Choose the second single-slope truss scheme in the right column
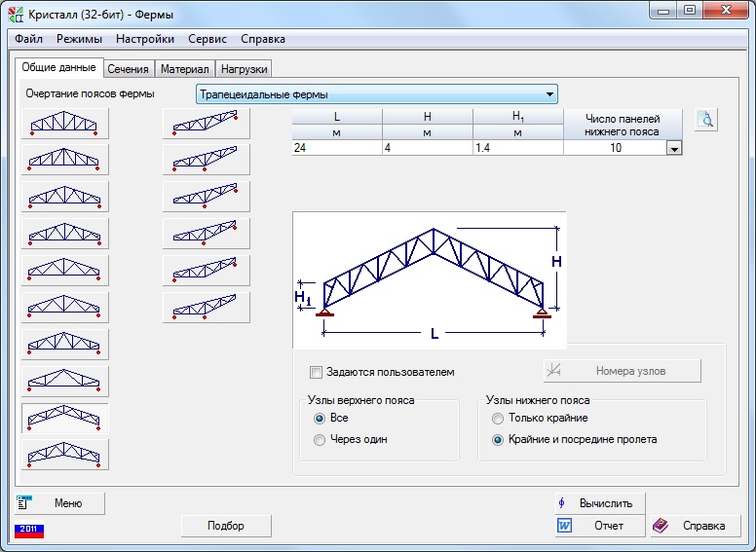 pyautogui.click(x=207, y=160)
